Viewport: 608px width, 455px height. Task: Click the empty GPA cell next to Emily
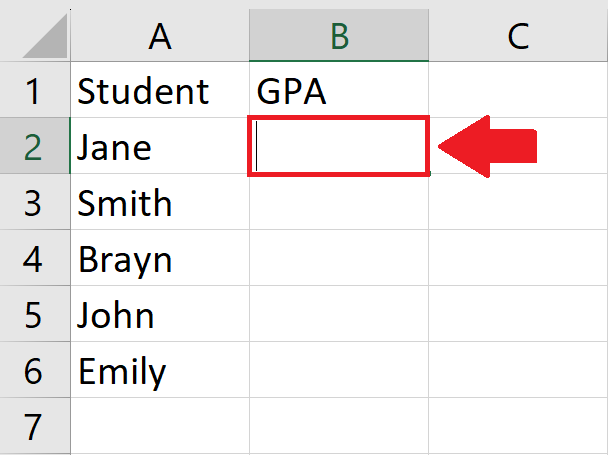pos(339,370)
